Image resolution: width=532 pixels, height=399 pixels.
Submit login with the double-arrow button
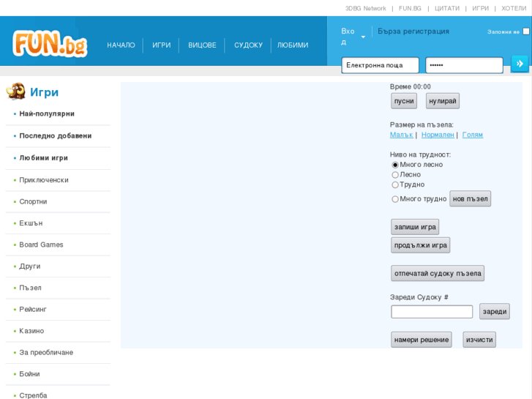[520, 64]
